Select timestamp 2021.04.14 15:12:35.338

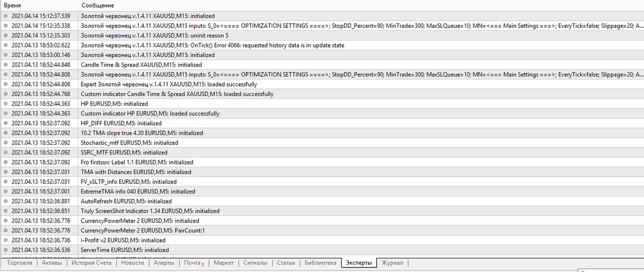click(x=41, y=25)
